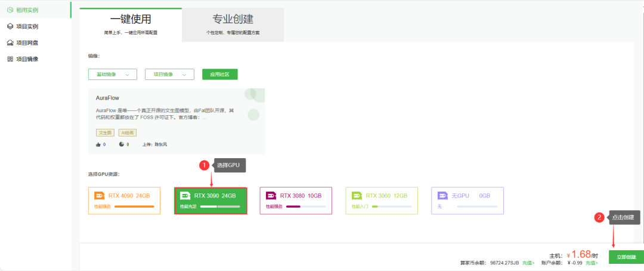
Task: Click the 租用实例 sidebar icon
Action: coord(10,10)
